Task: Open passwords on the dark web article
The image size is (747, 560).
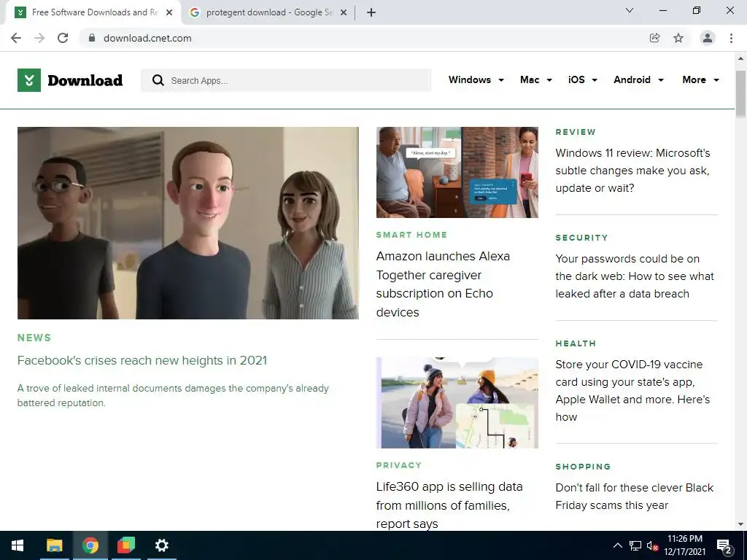Action: pos(635,276)
